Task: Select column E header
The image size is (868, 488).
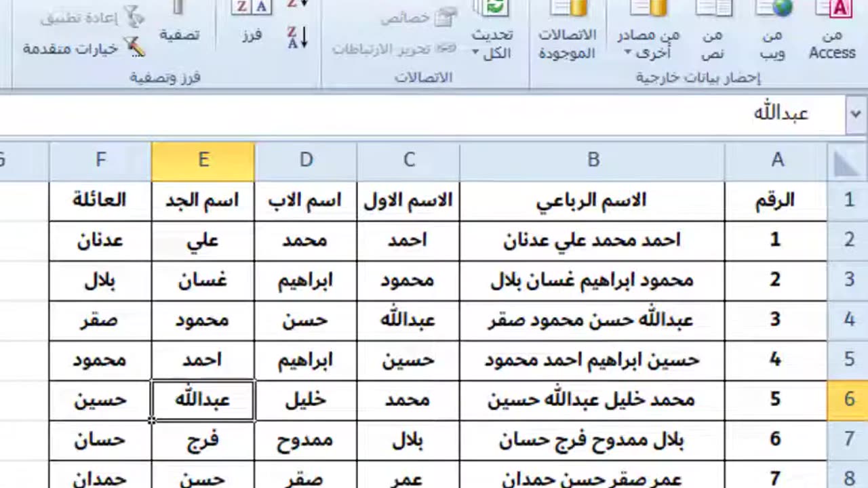Action: coord(203,161)
